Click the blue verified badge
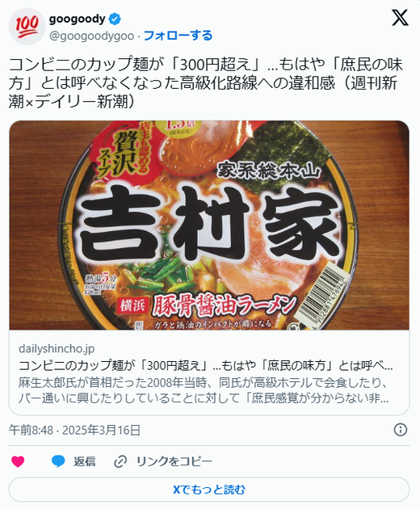The width and height of the screenshot is (420, 509). coord(114,19)
